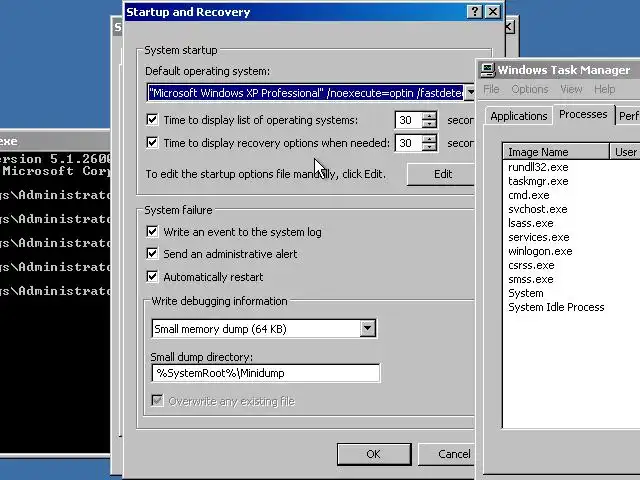
Task: Cancel the Startup and Recovery dialog
Action: 447,454
